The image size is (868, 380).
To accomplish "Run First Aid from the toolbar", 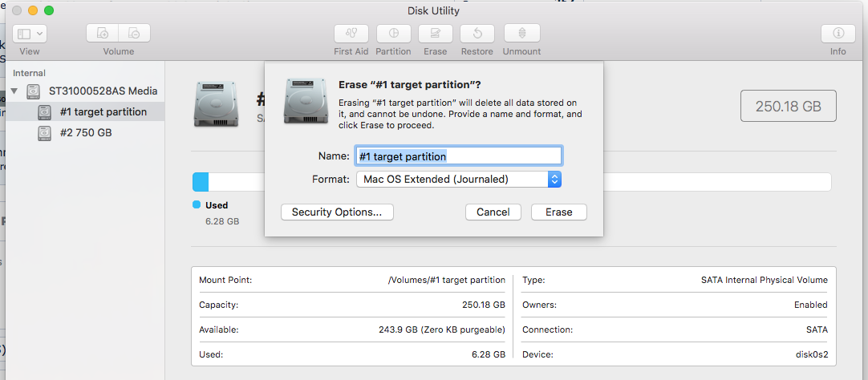I will coord(351,34).
